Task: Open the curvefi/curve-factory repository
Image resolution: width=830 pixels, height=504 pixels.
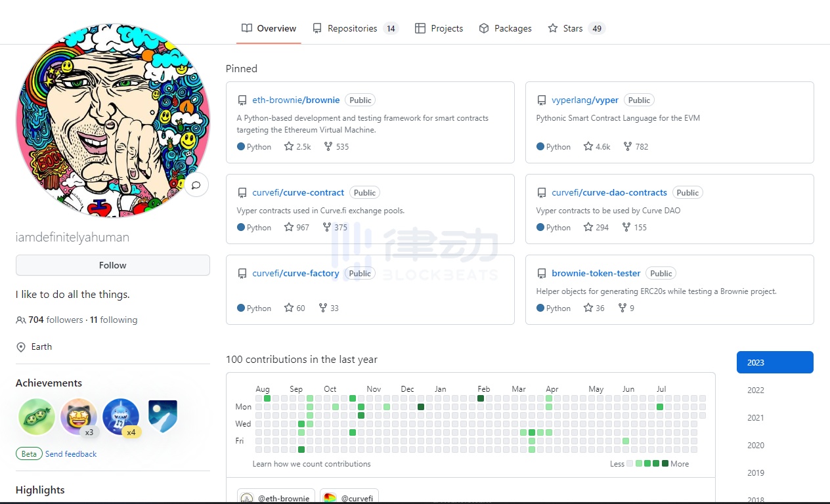Action: pyautogui.click(x=295, y=273)
